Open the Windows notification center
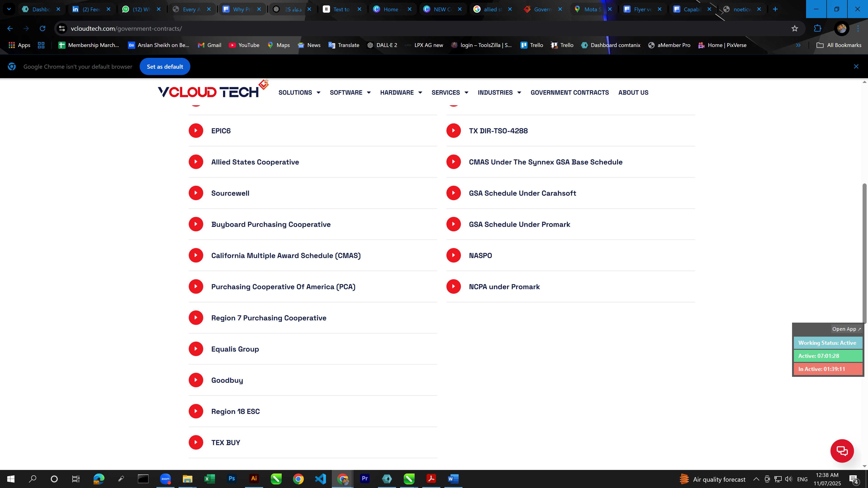Screen dimensions: 868x488 854,479
